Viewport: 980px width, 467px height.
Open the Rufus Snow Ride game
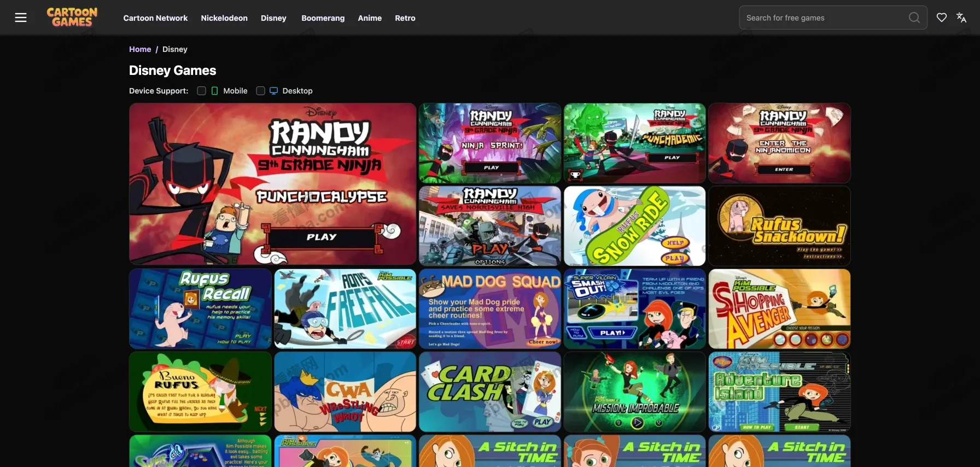click(635, 226)
